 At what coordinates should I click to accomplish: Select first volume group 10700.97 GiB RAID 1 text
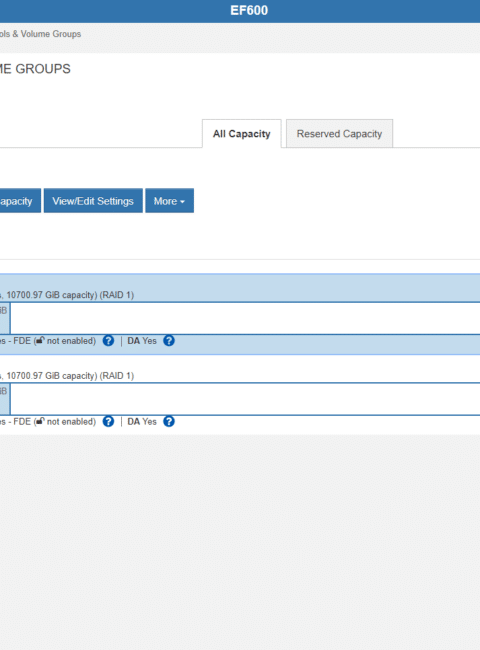[67, 295]
